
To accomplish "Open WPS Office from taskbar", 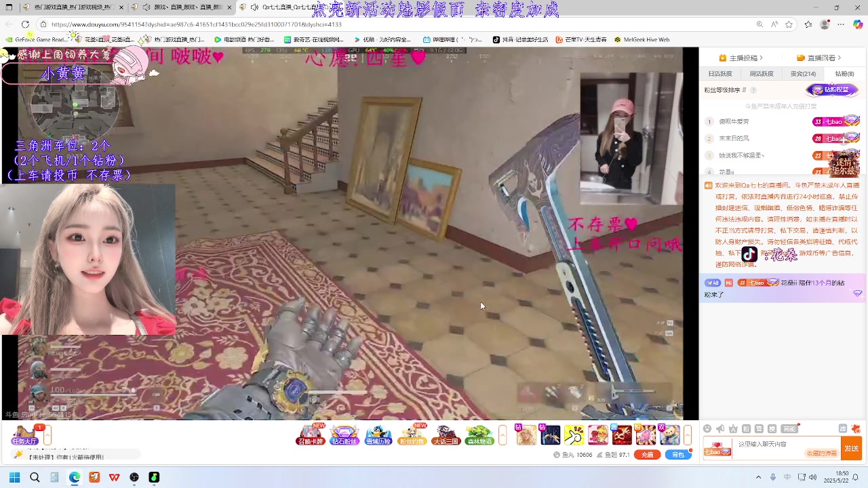I will point(115,477).
